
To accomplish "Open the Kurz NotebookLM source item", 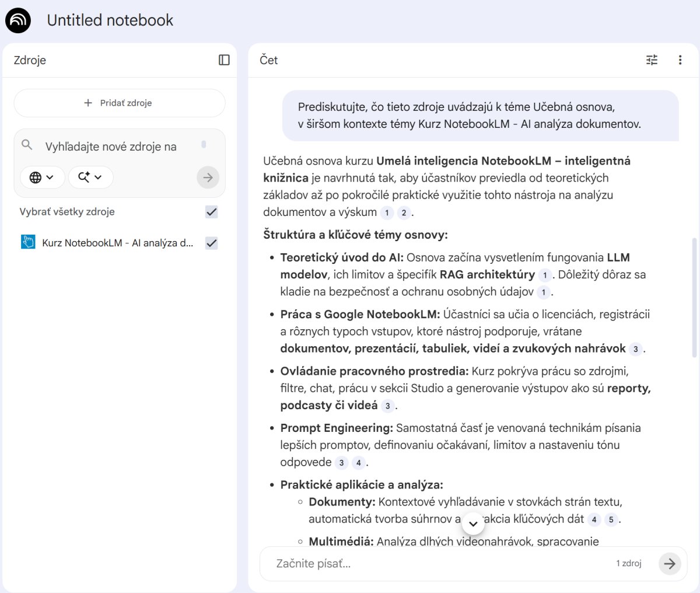I will [x=117, y=243].
